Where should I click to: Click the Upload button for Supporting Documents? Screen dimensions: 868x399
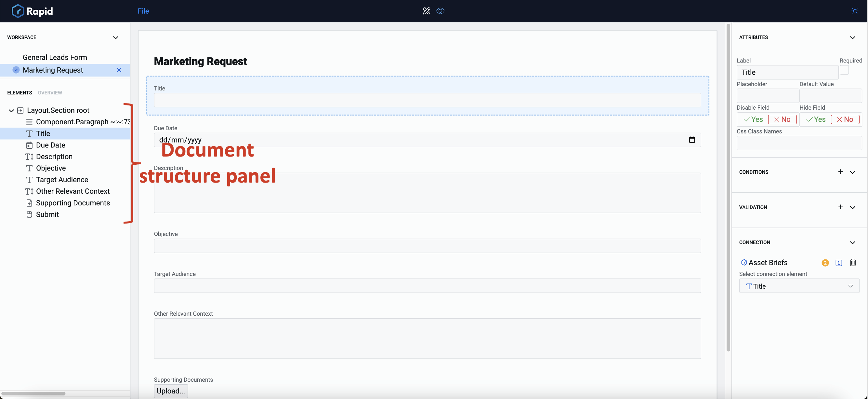(170, 391)
